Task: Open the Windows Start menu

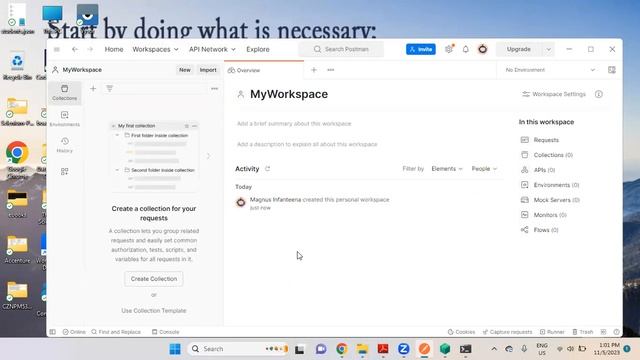Action: (x=175, y=349)
